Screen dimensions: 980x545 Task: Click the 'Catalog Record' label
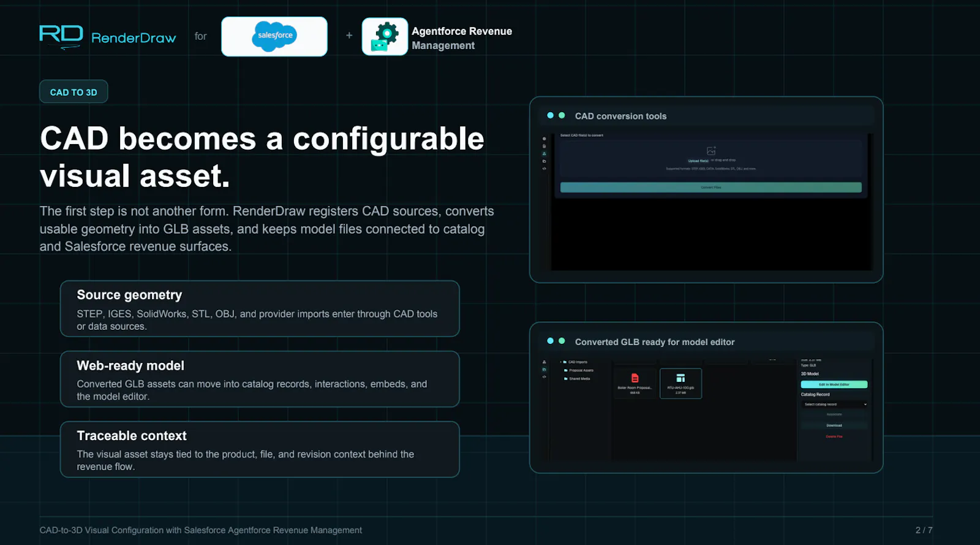(815, 395)
